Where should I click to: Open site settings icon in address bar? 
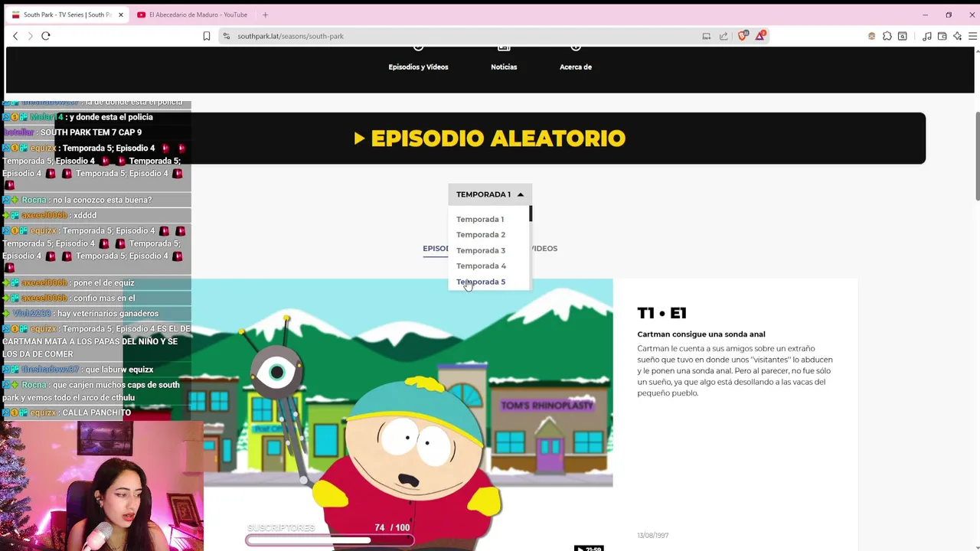pyautogui.click(x=227, y=36)
